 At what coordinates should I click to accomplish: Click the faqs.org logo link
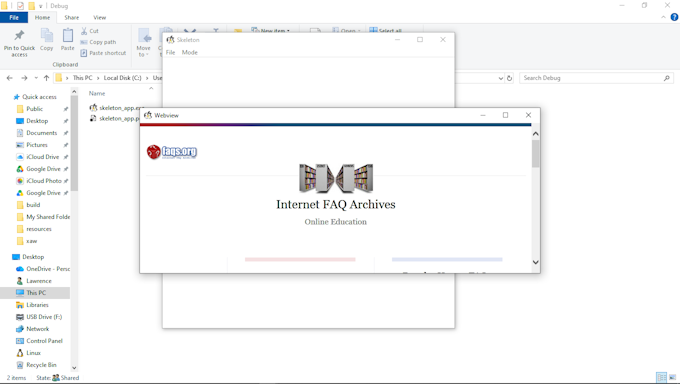(172, 152)
